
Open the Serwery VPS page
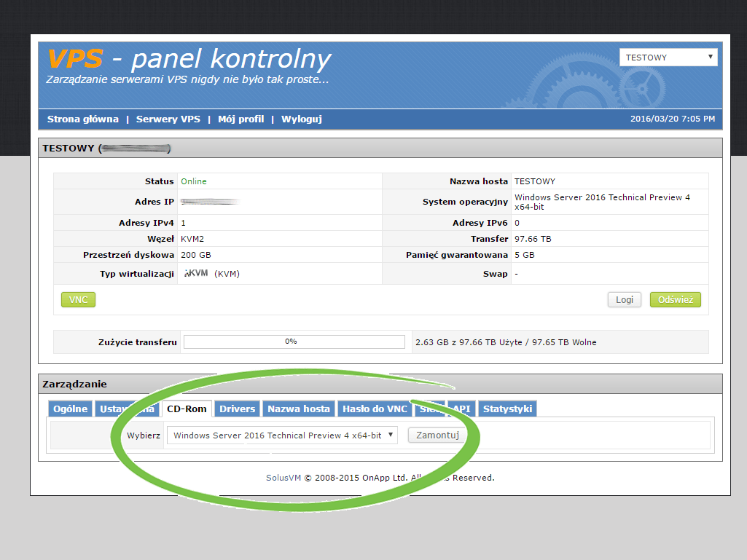point(168,119)
